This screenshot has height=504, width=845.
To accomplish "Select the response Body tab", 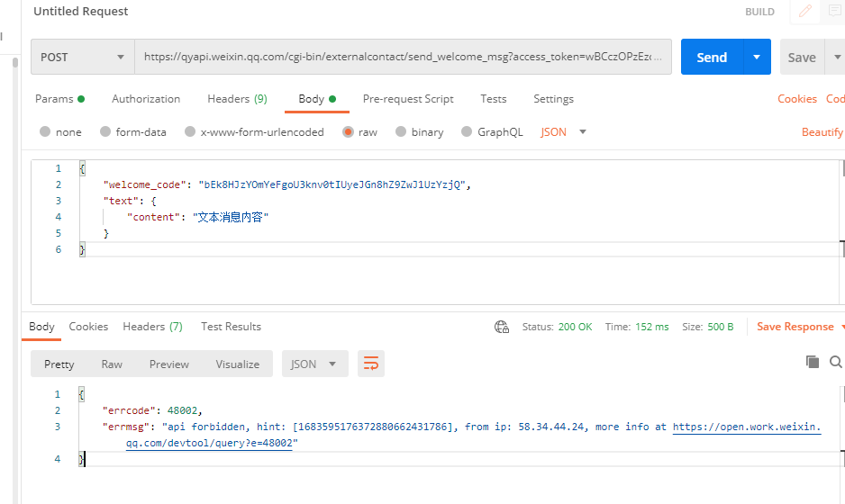I will [41, 327].
